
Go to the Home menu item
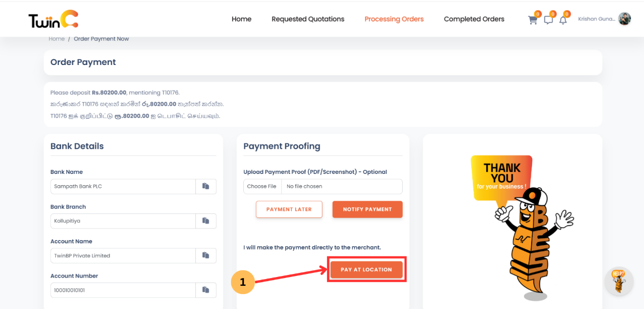[241, 19]
